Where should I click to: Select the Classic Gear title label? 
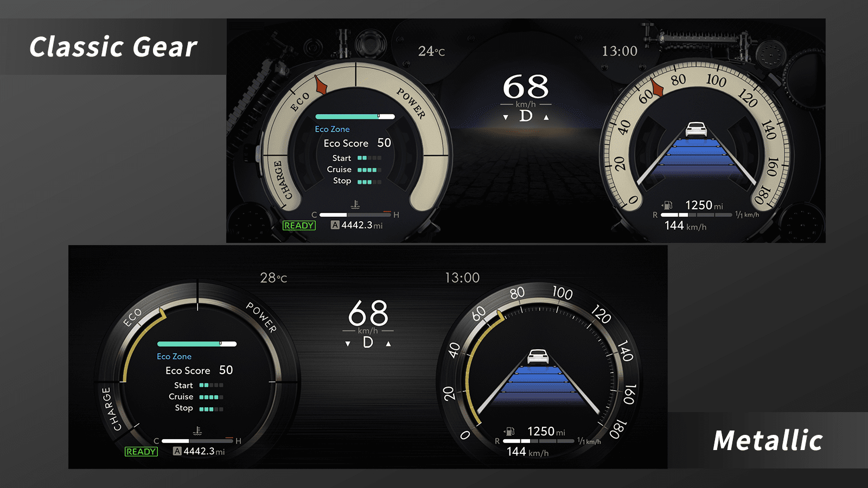coord(113,47)
